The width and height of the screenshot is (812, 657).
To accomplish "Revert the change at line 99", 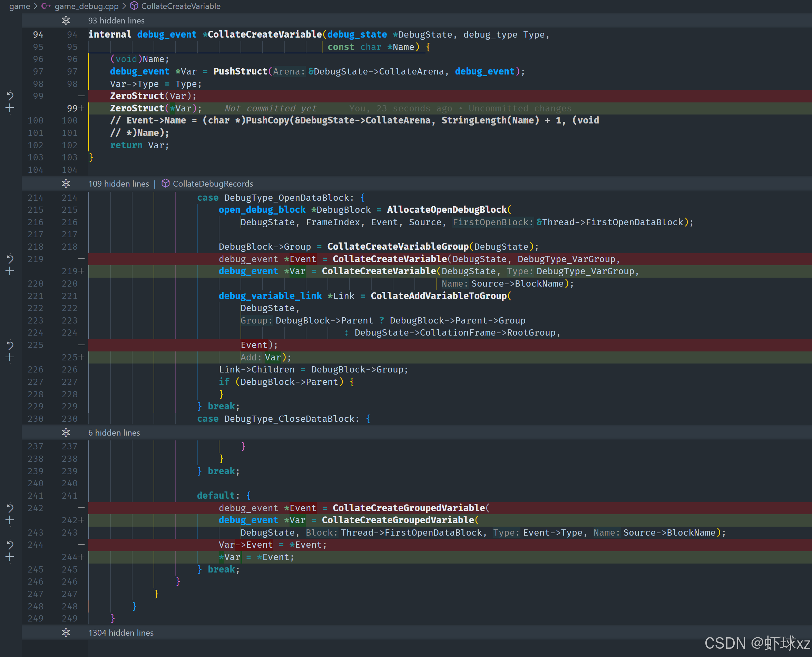I will coord(10,96).
